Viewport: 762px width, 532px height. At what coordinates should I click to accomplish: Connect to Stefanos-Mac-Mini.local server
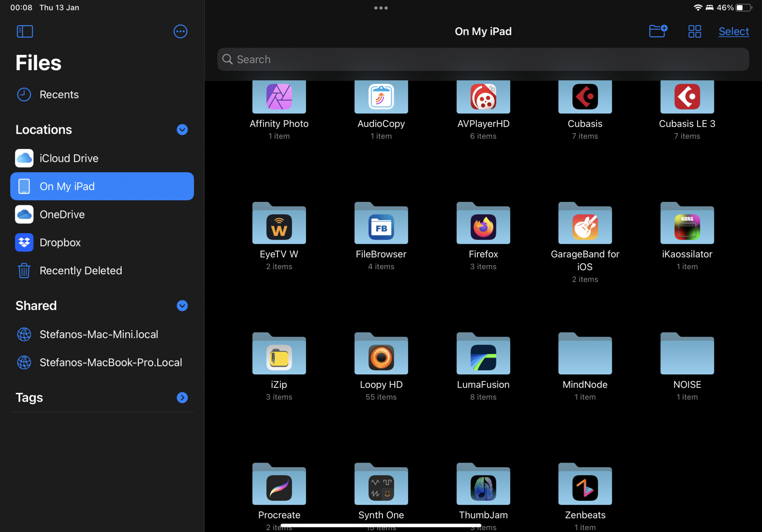click(x=99, y=334)
